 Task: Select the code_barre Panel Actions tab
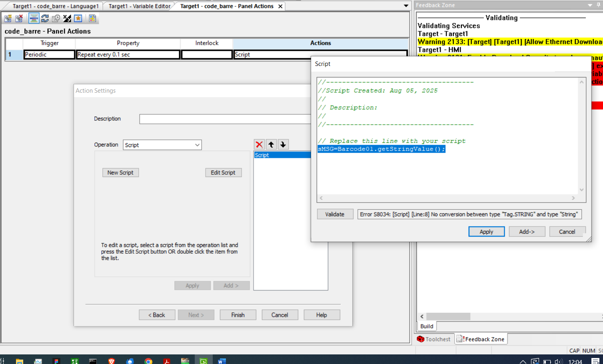[x=227, y=6]
